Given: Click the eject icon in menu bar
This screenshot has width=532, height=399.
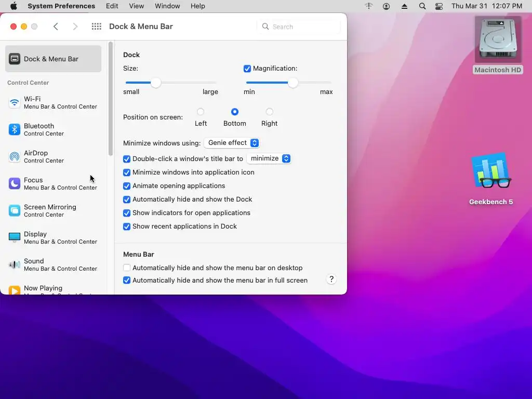Looking at the screenshot, I should (404, 6).
